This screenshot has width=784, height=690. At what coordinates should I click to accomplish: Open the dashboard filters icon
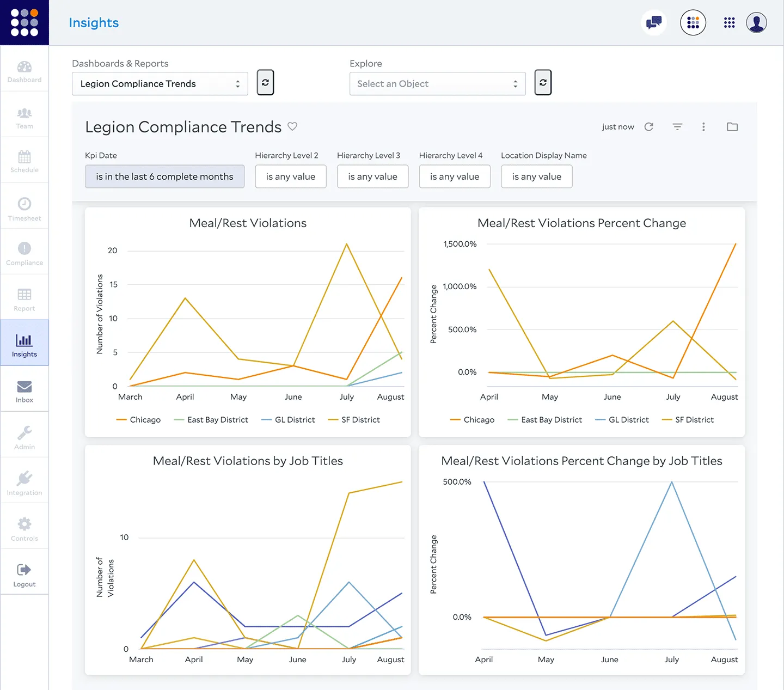(x=677, y=127)
